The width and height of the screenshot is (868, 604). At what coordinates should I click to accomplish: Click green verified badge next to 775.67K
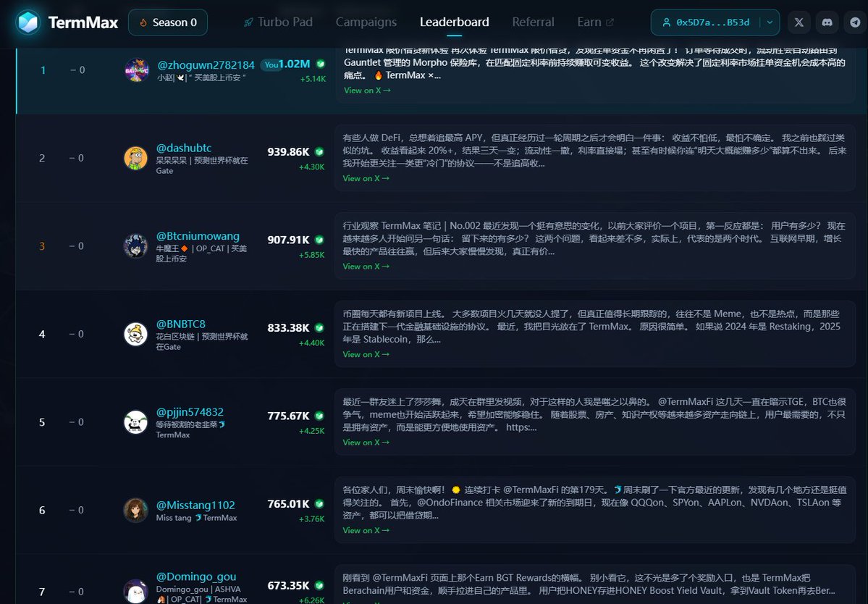pos(319,416)
